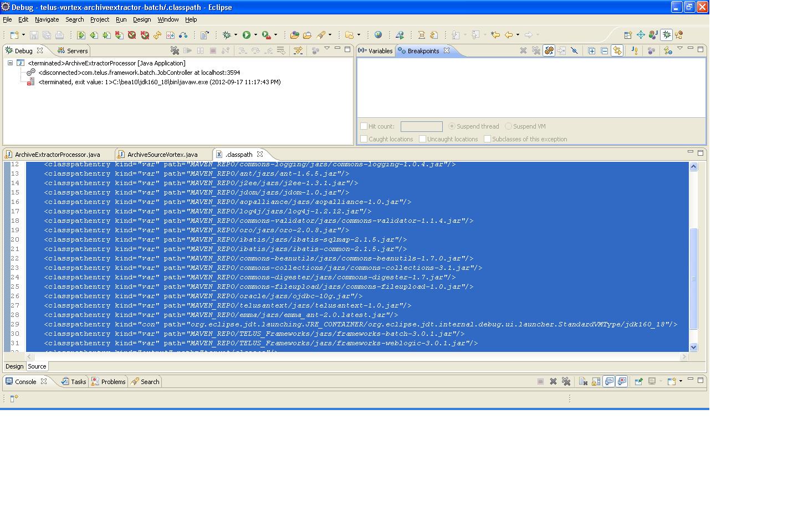Click Clear Console icon

point(583,381)
